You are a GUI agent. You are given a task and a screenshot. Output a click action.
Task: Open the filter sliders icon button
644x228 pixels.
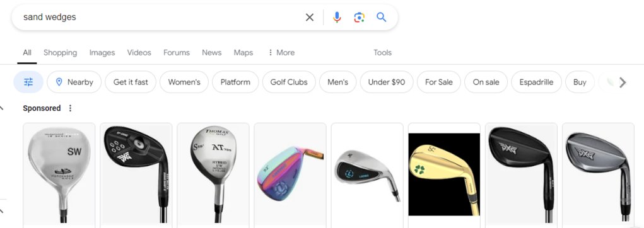[28, 82]
